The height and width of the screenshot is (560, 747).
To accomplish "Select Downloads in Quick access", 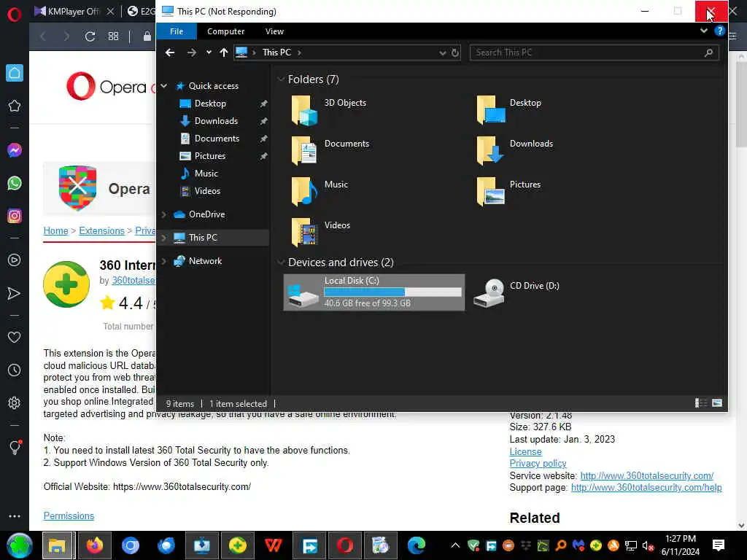I will coord(216,121).
